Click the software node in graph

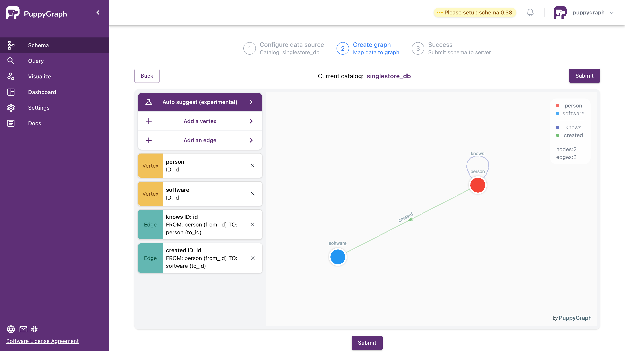337,257
